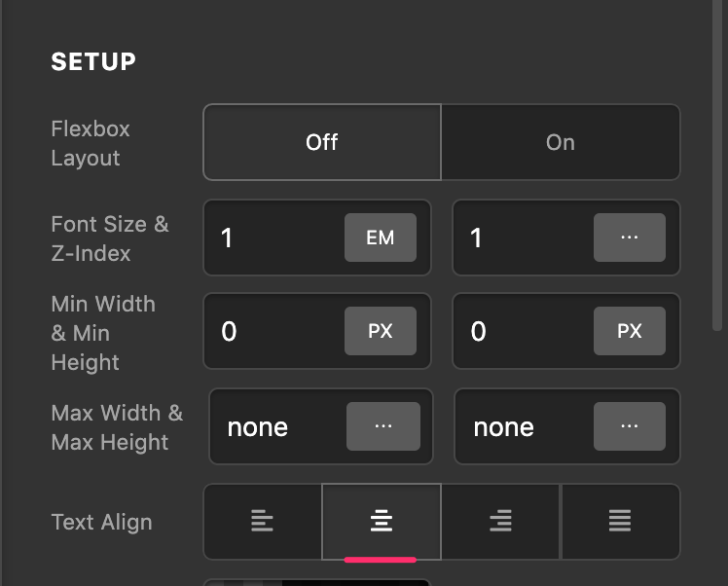This screenshot has height=586, width=728.
Task: Open the EM unit selector for Font Size
Action: tap(381, 238)
